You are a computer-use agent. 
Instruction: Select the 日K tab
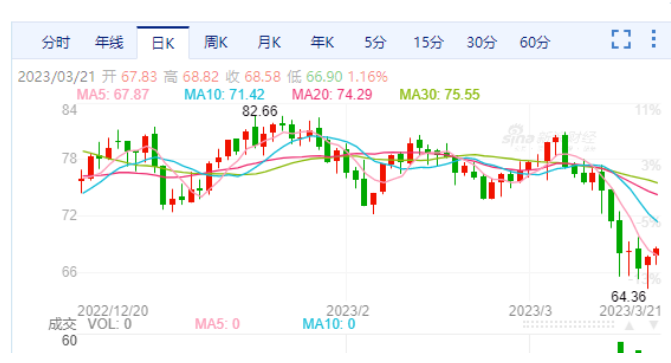[163, 43]
